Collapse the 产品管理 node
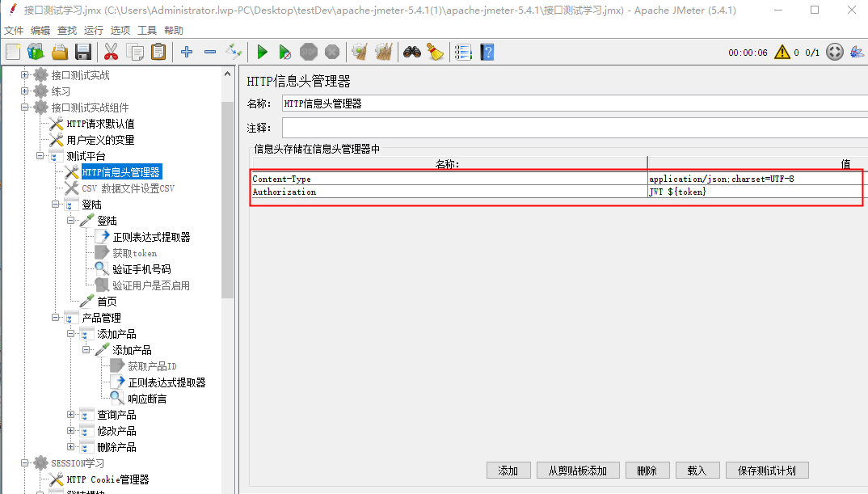The height and width of the screenshot is (494, 868). click(55, 317)
